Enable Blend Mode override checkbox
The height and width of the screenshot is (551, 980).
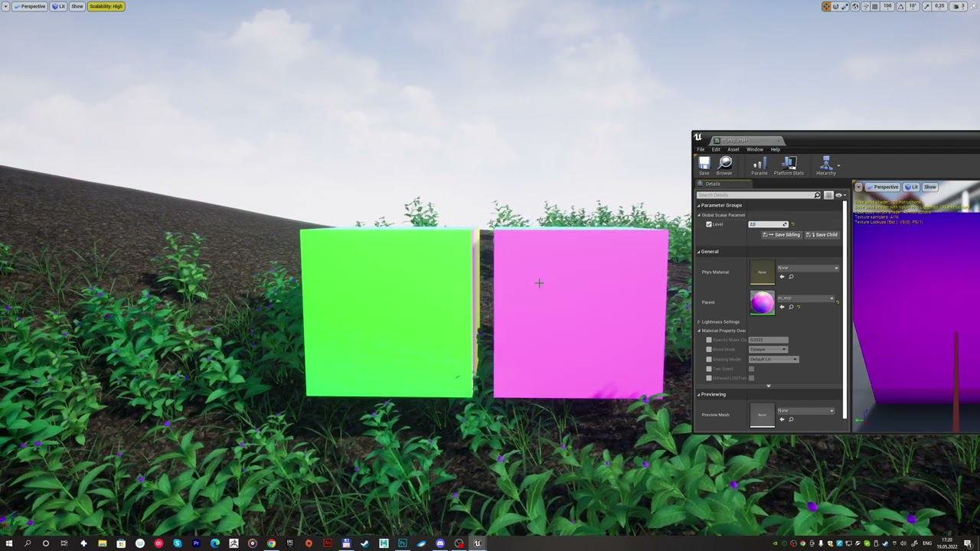709,350
